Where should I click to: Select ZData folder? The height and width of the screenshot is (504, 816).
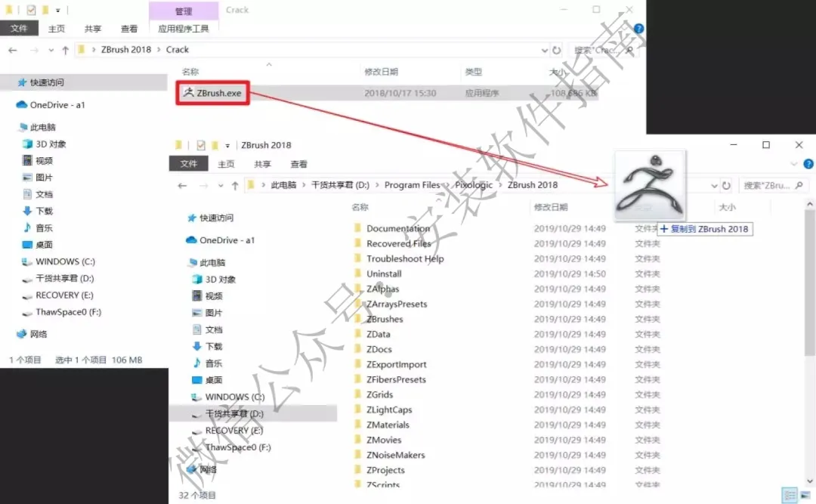[x=378, y=334]
